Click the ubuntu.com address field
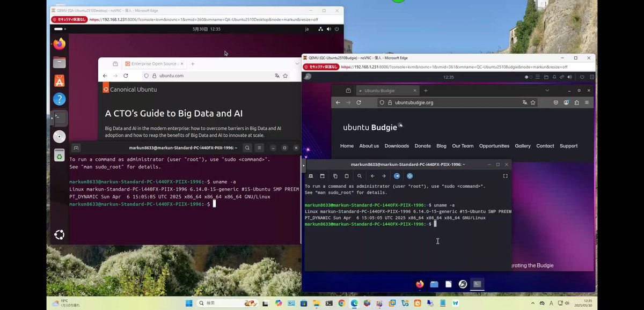The image size is (644, 310). pyautogui.click(x=215, y=76)
